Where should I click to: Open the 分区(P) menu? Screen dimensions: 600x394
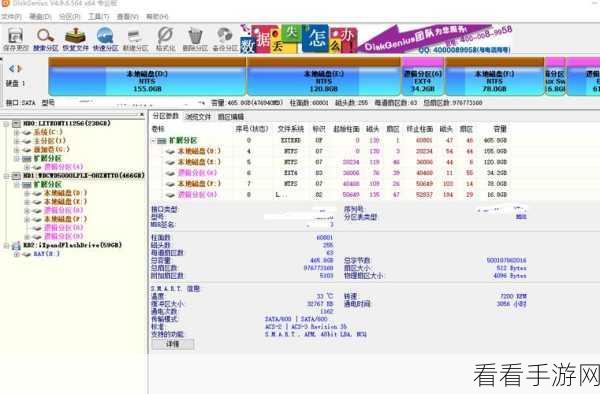click(70, 16)
